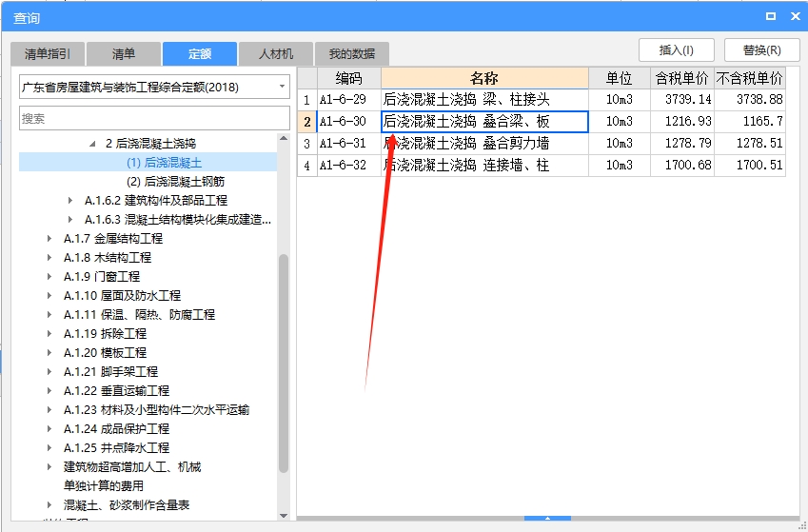Select 单独计算的费用 tree item

point(104,486)
